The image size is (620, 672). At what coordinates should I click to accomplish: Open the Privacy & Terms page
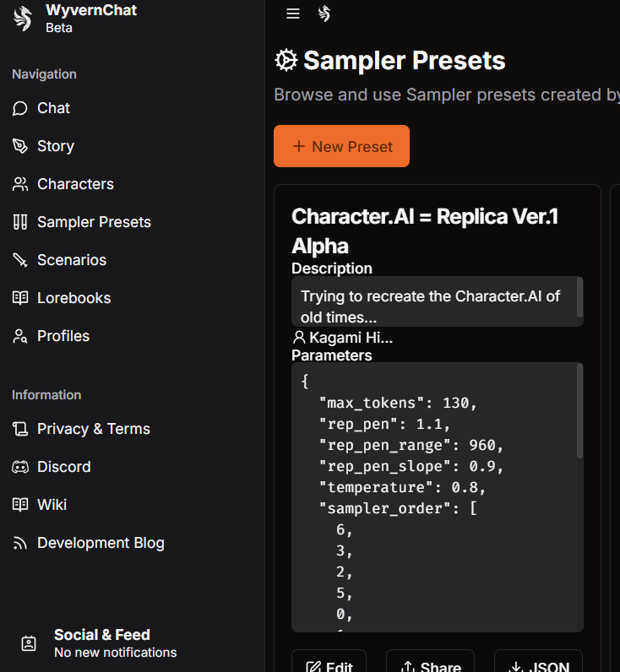click(x=93, y=429)
